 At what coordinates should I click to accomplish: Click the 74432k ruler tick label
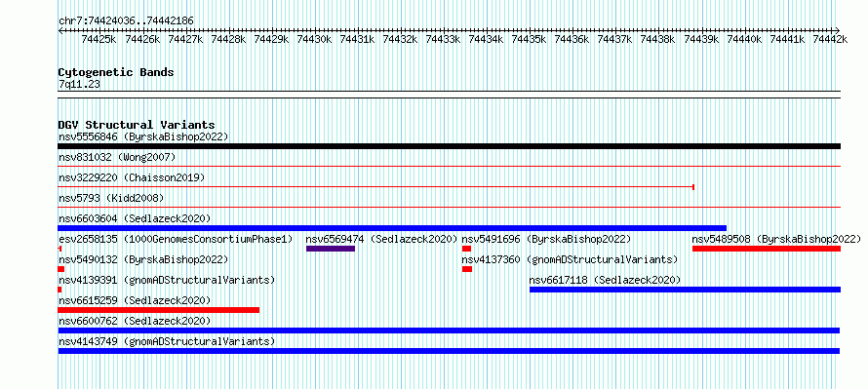(400, 39)
